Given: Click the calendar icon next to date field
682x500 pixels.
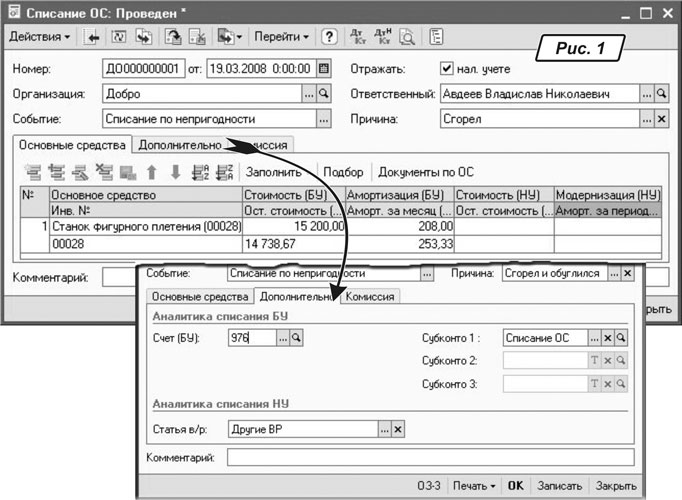Looking at the screenshot, I should click(x=323, y=69).
